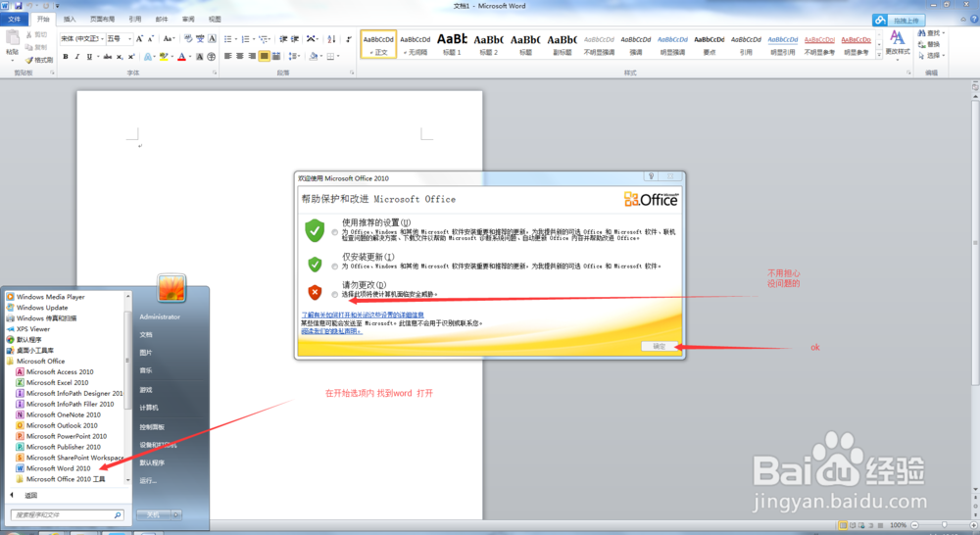Toggle Underline formatting
The height and width of the screenshot is (535, 980).
pyautogui.click(x=89, y=56)
